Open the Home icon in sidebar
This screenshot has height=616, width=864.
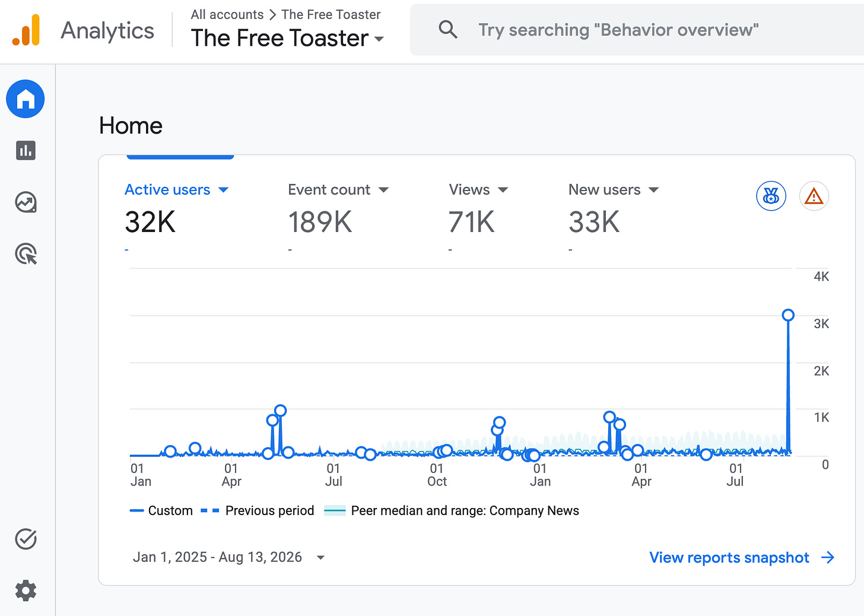pos(26,99)
